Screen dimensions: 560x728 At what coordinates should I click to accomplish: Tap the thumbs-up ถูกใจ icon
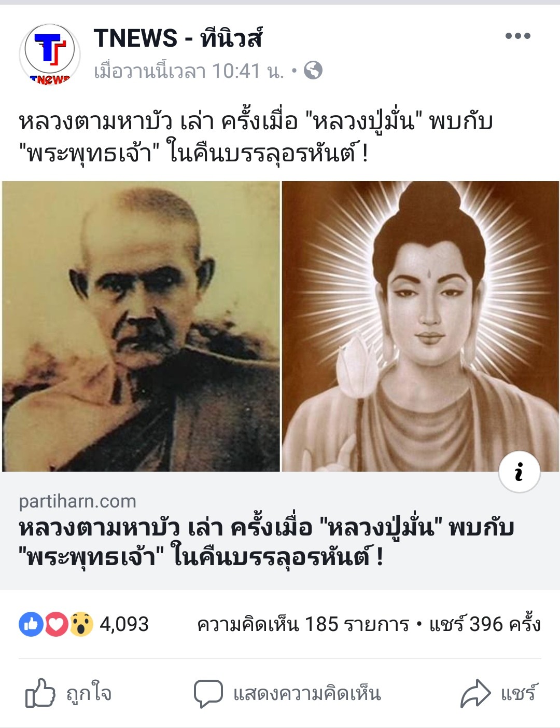(40, 693)
